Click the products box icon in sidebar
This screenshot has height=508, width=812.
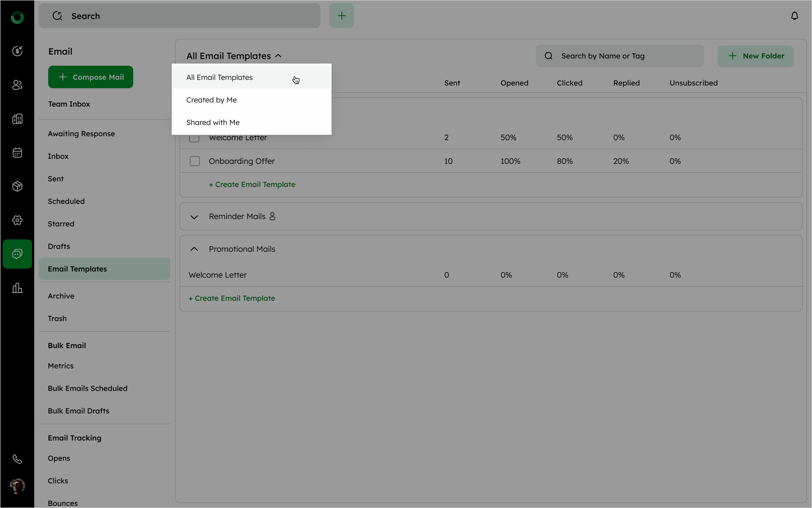17,186
